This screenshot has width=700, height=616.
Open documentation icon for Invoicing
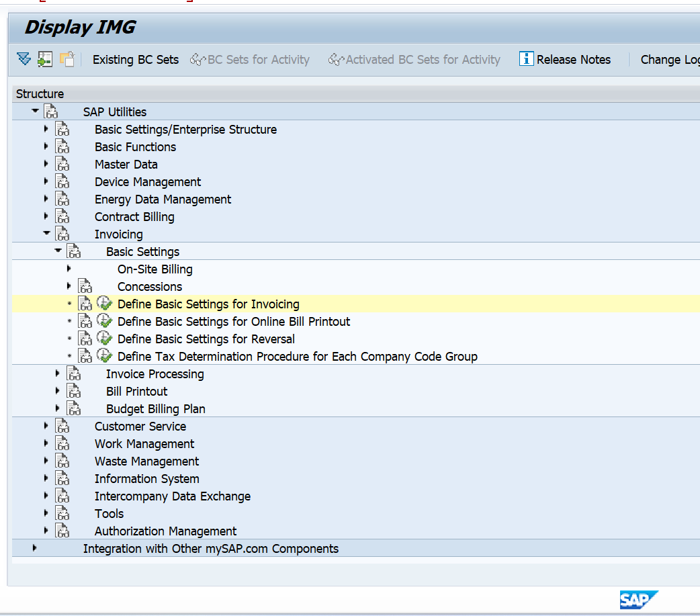coord(62,234)
